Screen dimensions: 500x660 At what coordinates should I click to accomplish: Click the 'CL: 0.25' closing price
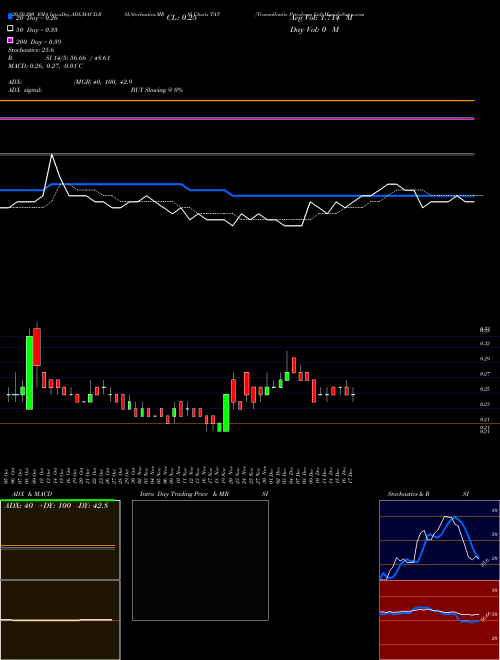[x=181, y=18]
